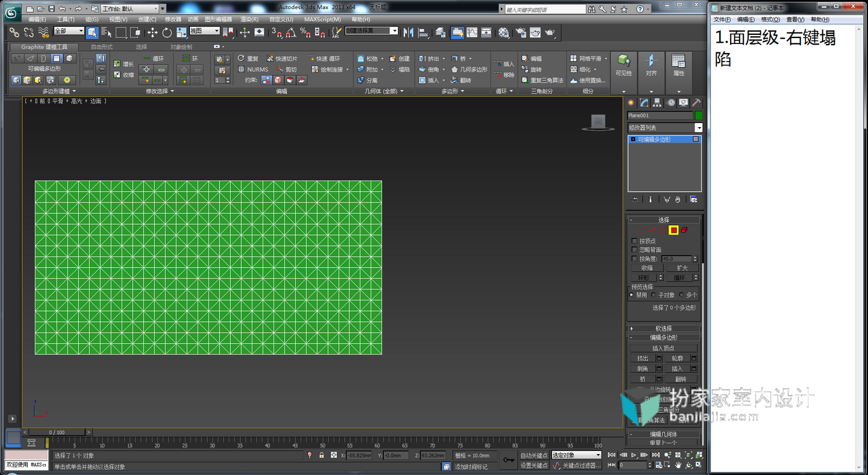Click the Plane001 object name field
This screenshot has height=475, width=868.
tap(660, 115)
